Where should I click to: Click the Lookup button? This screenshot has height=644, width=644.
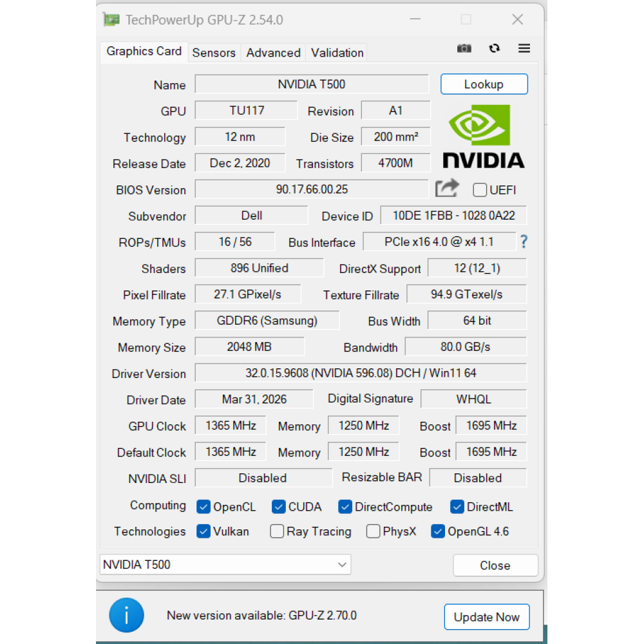(484, 84)
